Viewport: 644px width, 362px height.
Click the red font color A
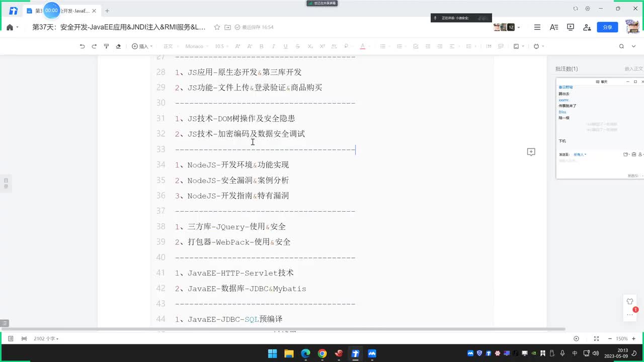(362, 46)
